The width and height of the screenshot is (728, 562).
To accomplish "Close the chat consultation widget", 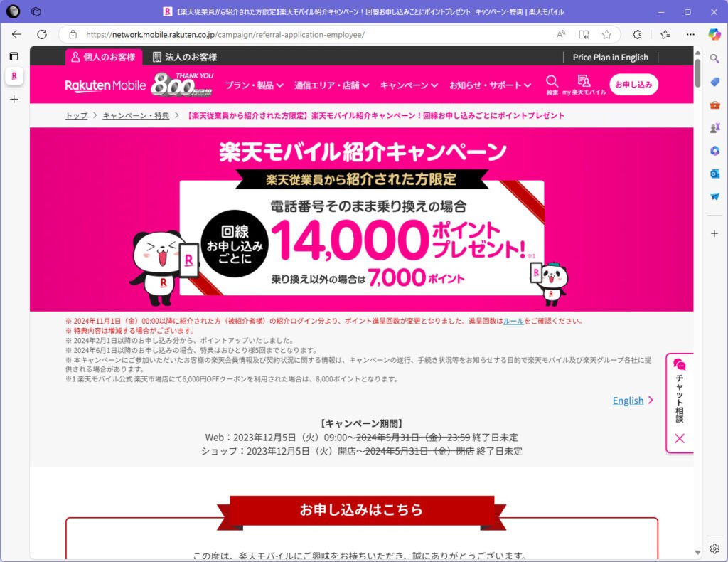I will click(x=680, y=438).
